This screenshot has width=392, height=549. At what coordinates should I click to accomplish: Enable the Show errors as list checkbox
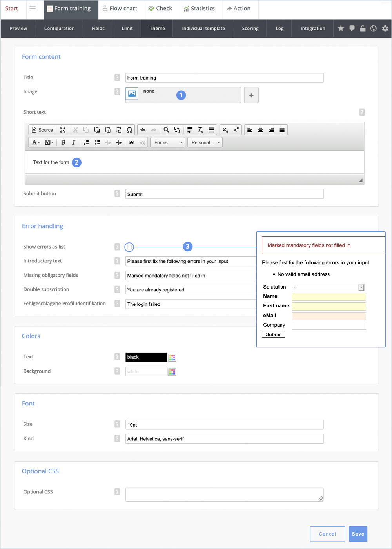click(x=129, y=247)
